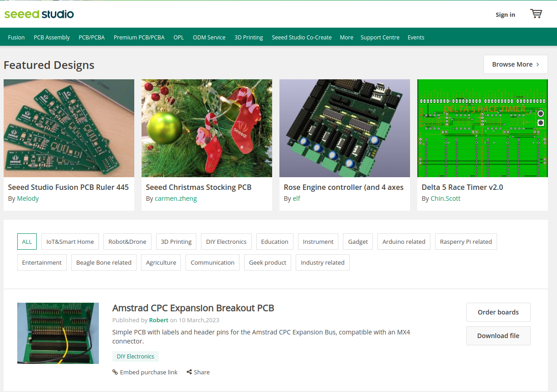Filter by DIY Electronics category button
The width and height of the screenshot is (557, 392).
226,242
